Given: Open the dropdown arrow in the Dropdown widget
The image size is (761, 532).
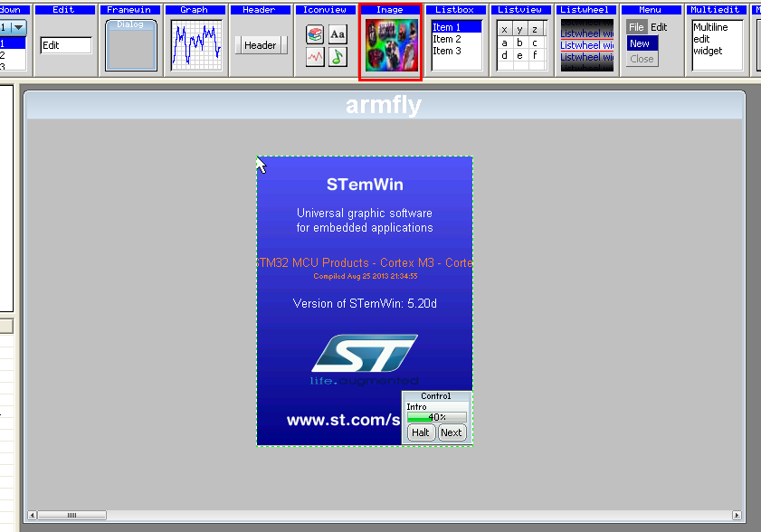Looking at the screenshot, I should click(x=18, y=28).
